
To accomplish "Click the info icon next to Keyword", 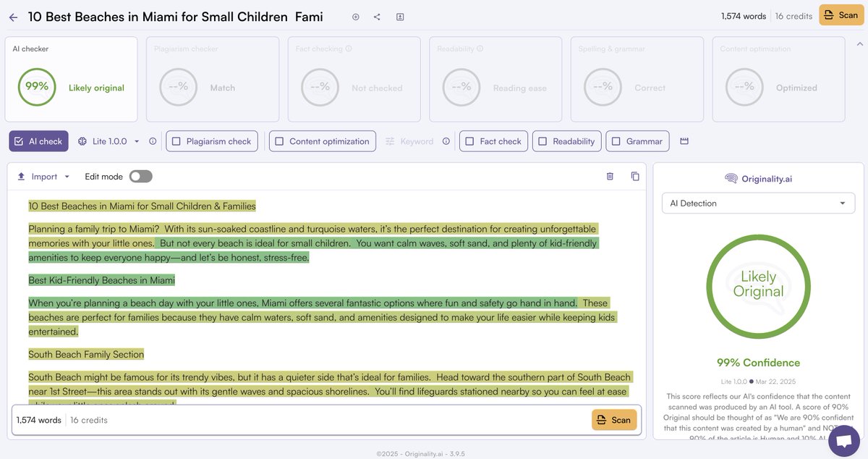I will click(x=446, y=141).
